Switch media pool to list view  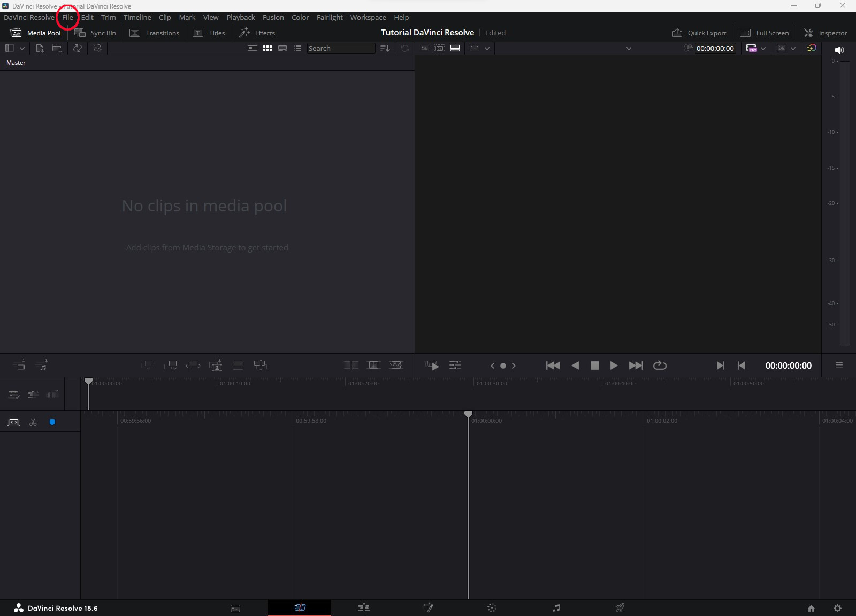click(x=297, y=48)
